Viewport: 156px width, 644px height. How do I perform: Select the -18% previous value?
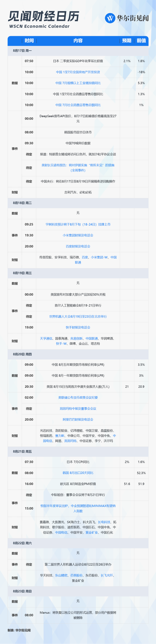click(141, 72)
